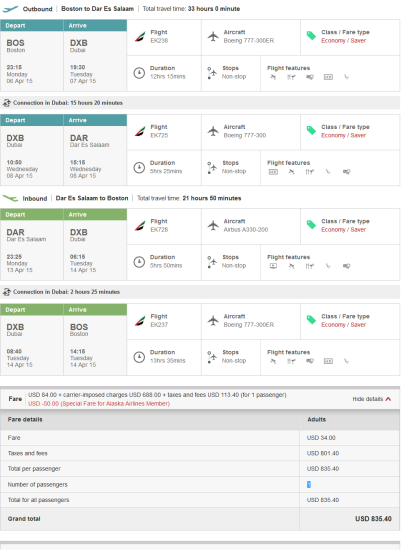401x550 pixels.
Task: Select the highlighted number of passengers value
Action: [x=309, y=484]
